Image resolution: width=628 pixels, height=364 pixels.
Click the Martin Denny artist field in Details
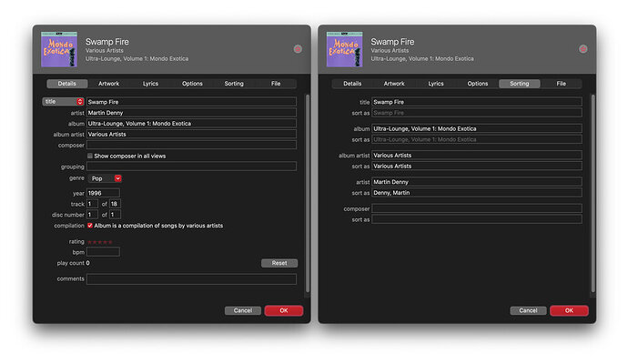[x=191, y=113]
